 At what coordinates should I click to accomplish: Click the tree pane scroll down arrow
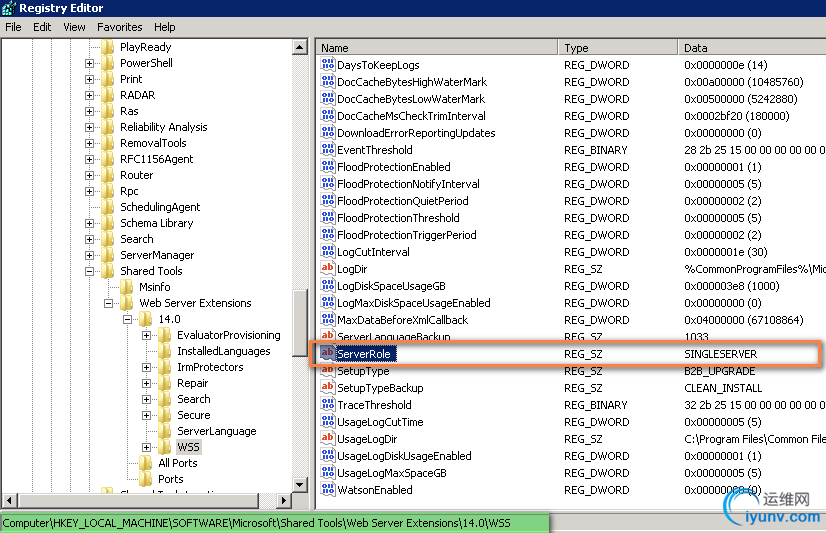300,485
